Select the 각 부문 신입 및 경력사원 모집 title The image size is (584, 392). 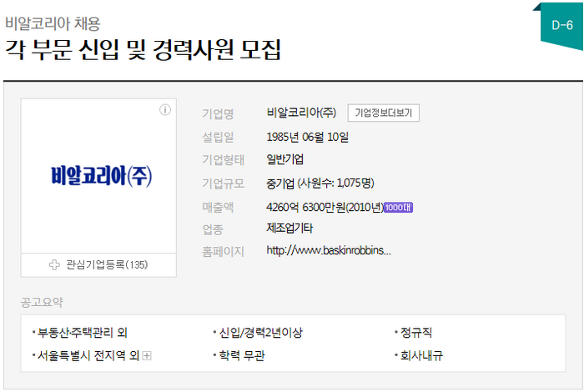143,49
